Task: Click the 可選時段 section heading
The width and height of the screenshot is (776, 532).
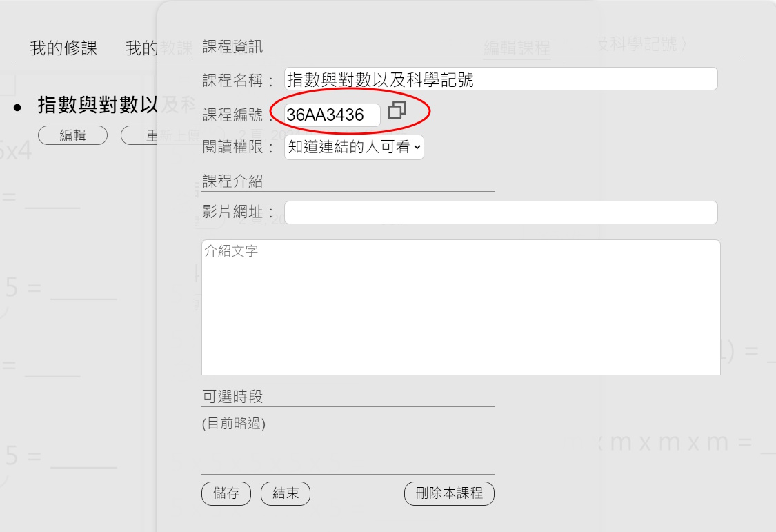Action: 232,396
